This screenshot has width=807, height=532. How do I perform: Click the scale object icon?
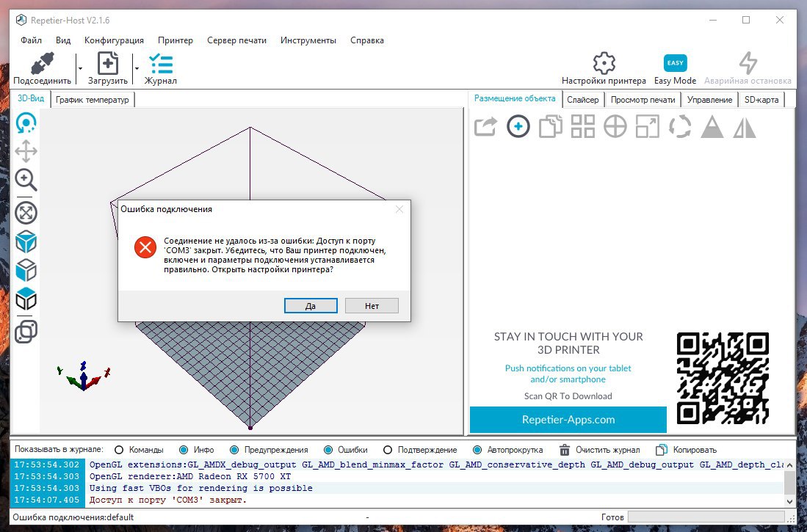[648, 126]
